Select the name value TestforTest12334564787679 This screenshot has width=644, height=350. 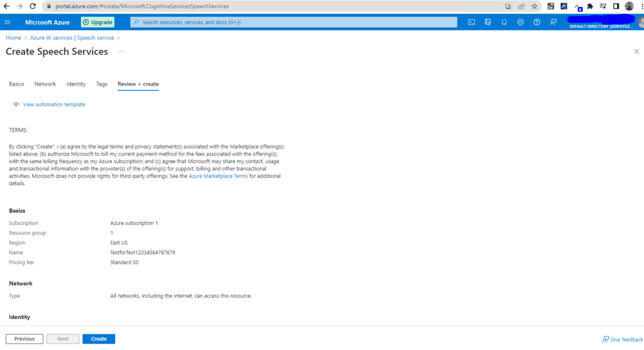pyautogui.click(x=143, y=252)
